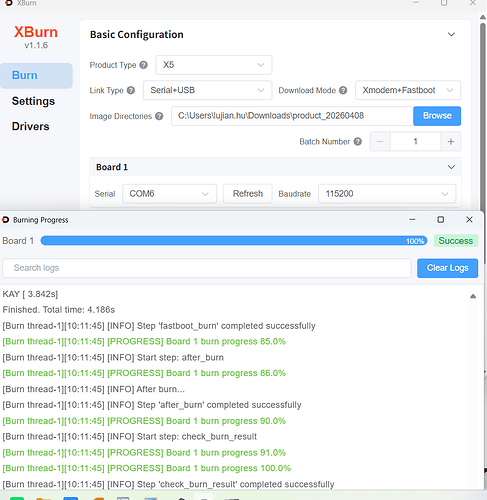The height and width of the screenshot is (500, 487).
Task: Click the v1.1.6 version label
Action: 36,45
